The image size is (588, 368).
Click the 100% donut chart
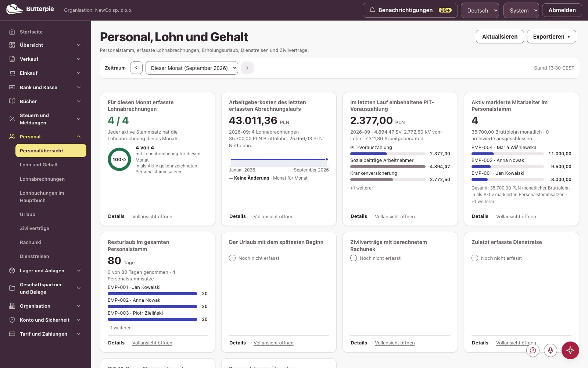pos(119,159)
